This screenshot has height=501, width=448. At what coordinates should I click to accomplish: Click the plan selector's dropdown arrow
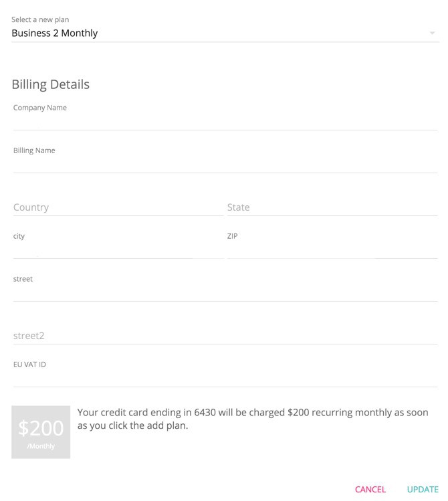pos(433,33)
